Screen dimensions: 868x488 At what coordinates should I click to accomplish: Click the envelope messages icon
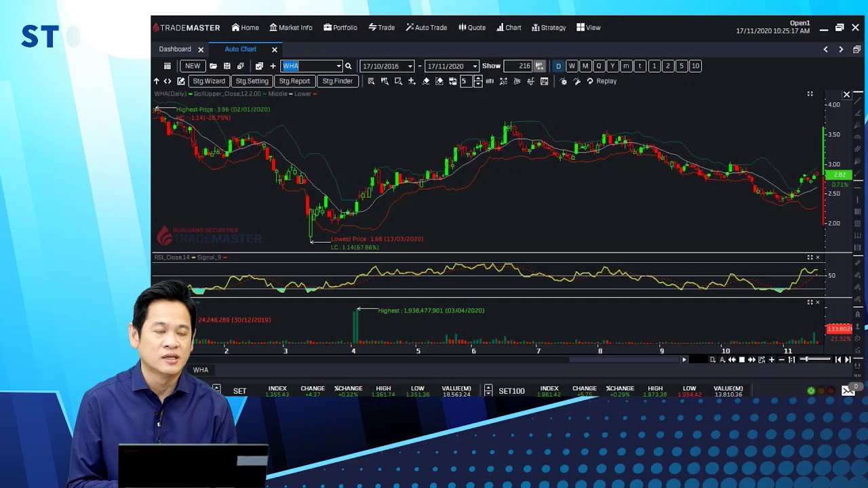(848, 390)
